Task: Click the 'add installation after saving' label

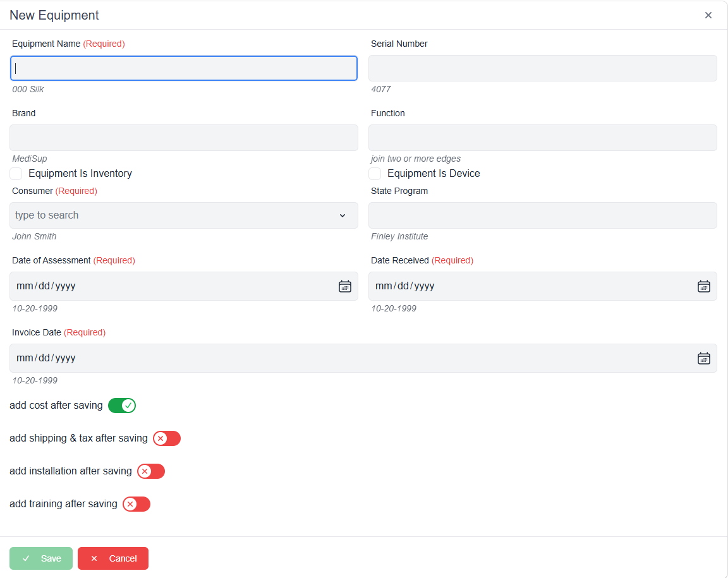Action: point(71,471)
